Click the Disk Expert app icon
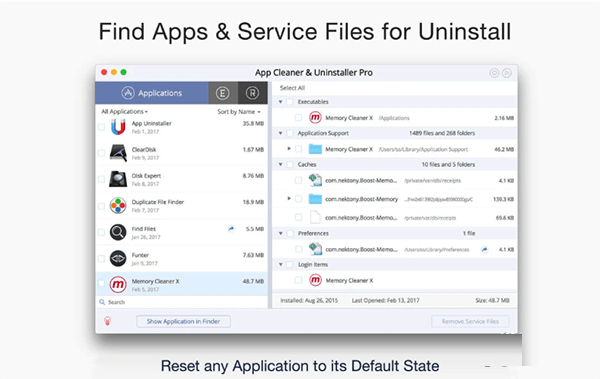 point(118,179)
